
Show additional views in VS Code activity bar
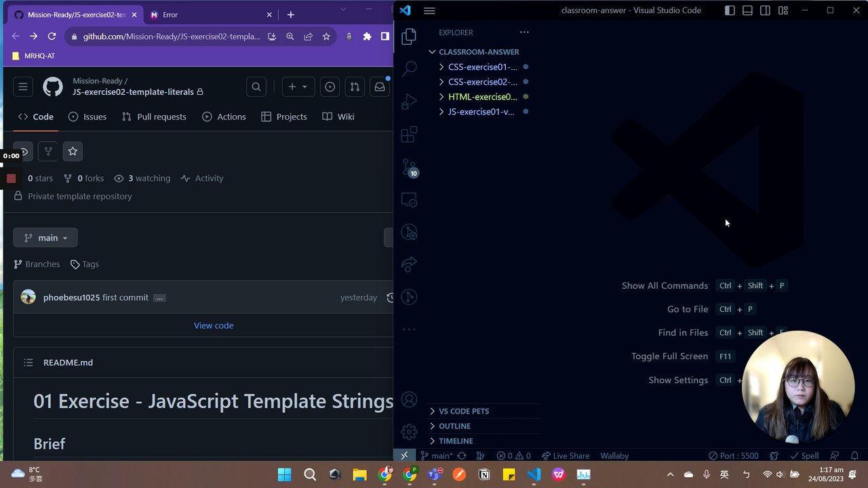coord(409,329)
